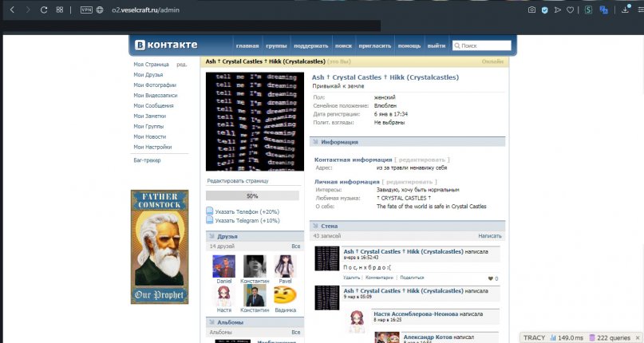
Task: Click the Поиск search field
Action: (x=482, y=45)
